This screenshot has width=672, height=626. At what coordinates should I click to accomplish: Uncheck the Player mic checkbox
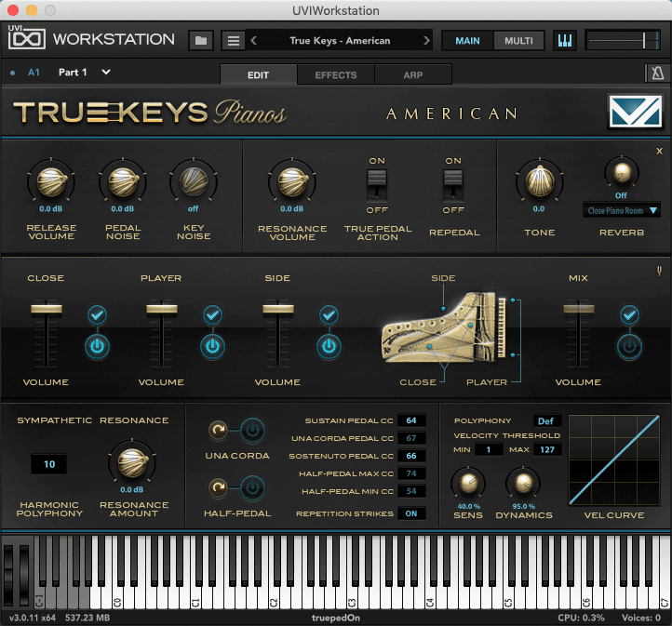(213, 315)
